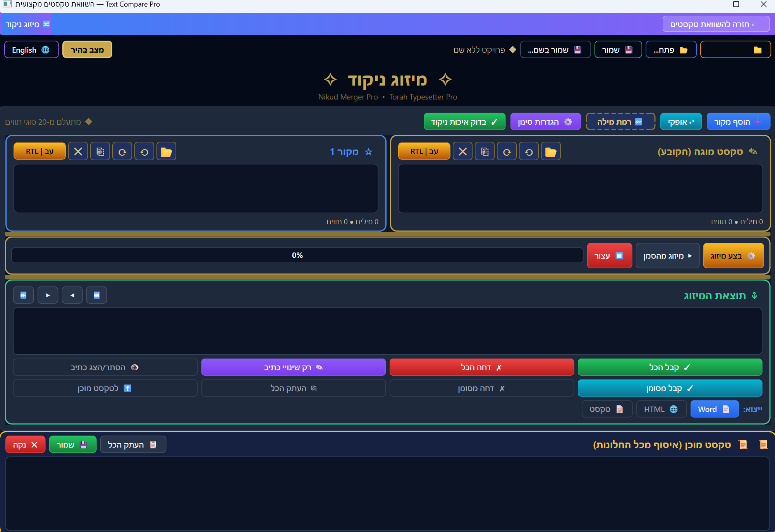Select Word export format

(x=714, y=409)
